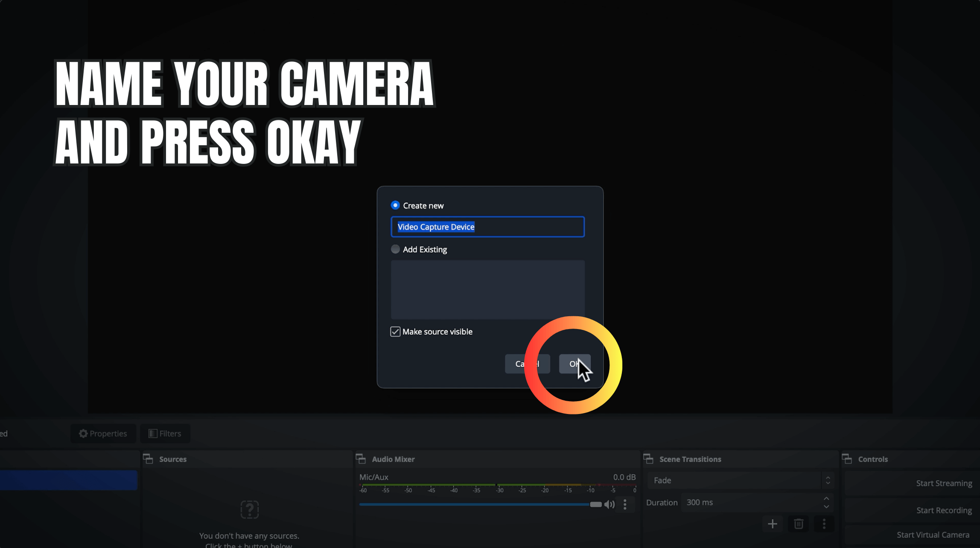
Task: Select the Add Existing radio button
Action: [395, 249]
